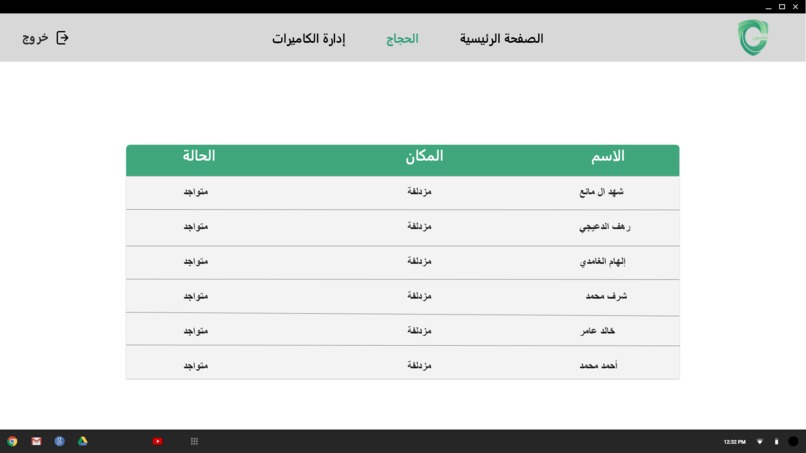The width and height of the screenshot is (806, 453).
Task: Open the apps grid launcher
Action: pos(194,441)
